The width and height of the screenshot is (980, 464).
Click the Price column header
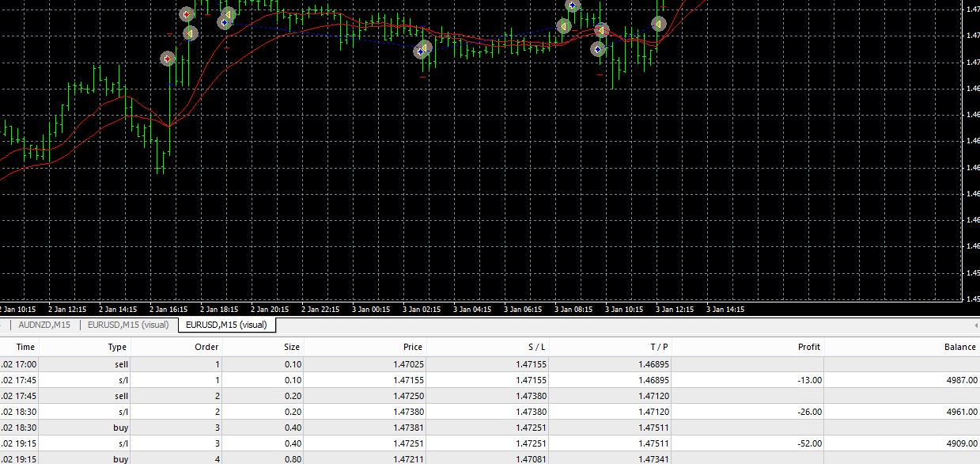(x=413, y=347)
